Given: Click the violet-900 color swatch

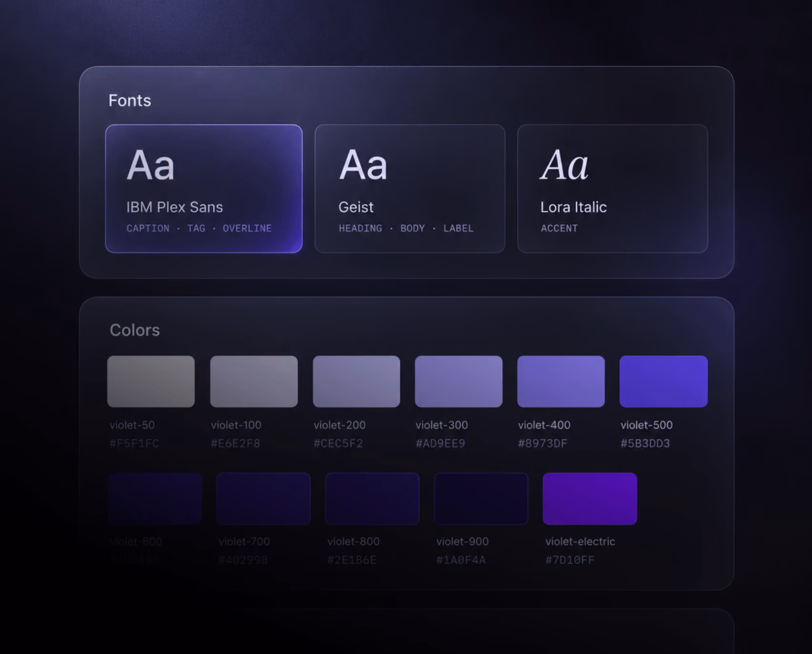Looking at the screenshot, I should (x=481, y=499).
